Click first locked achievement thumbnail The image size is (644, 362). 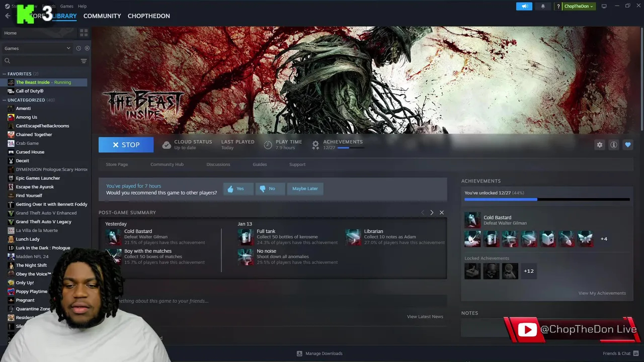[x=472, y=271]
